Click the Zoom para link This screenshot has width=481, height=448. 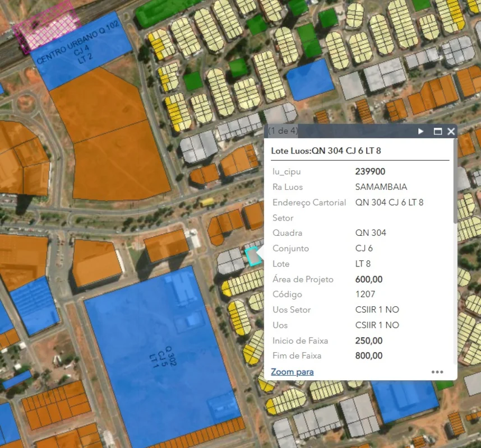tap(292, 372)
